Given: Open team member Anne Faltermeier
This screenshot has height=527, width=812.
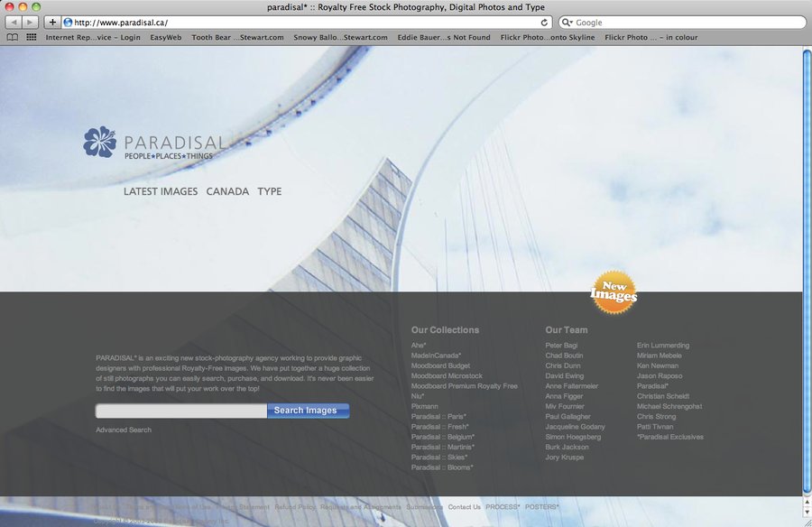Looking at the screenshot, I should 572,386.
